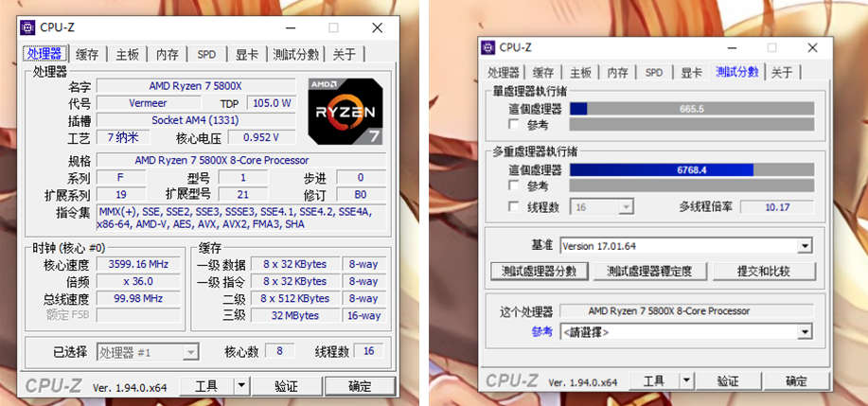Close the right CPU-Z window
Image resolution: width=868 pixels, height=406 pixels.
click(x=812, y=48)
